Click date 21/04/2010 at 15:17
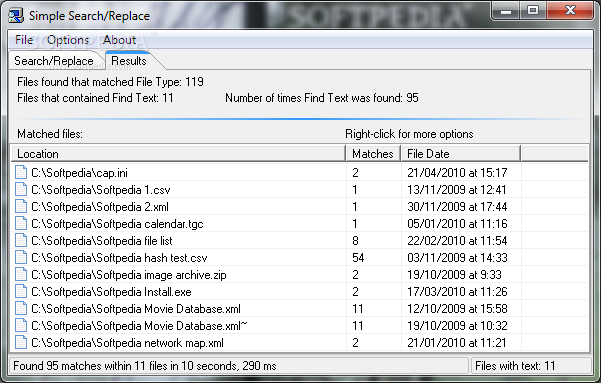This screenshot has height=383, width=601. (457, 173)
